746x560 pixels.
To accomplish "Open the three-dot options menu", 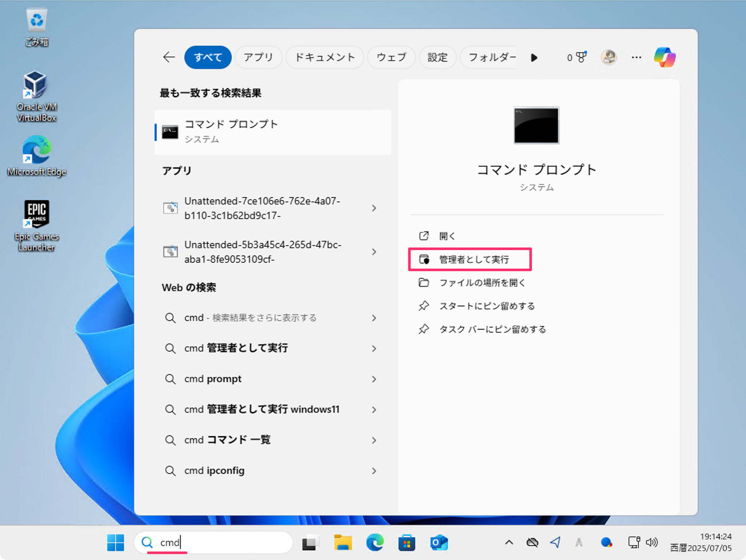I will [636, 57].
